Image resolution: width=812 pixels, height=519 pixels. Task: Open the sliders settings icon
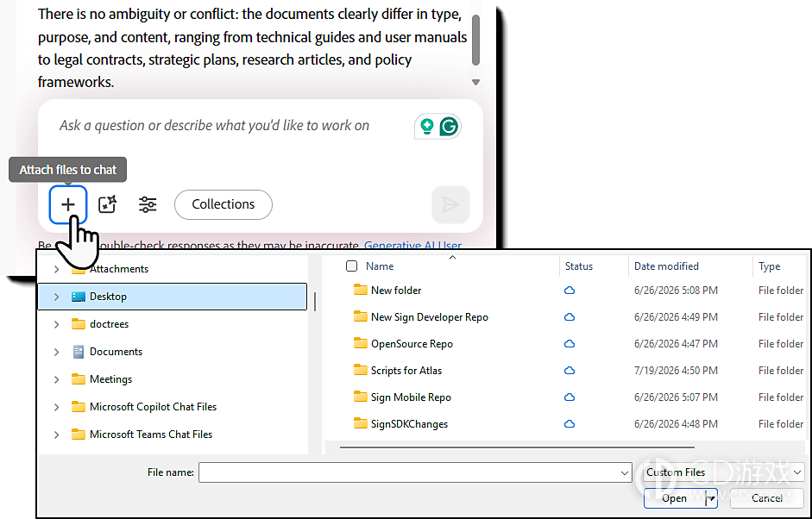[148, 204]
